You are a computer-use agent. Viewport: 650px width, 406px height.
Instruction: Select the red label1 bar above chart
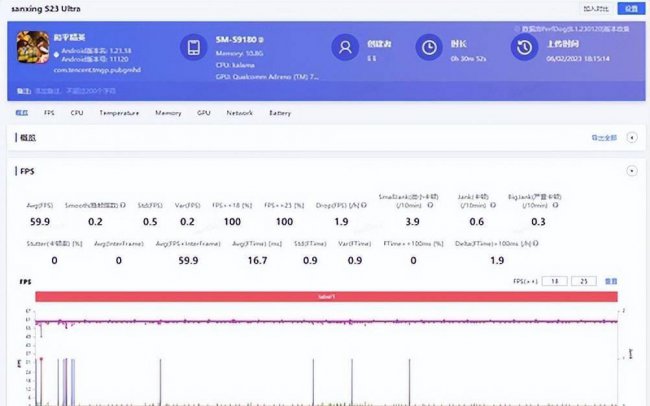[x=326, y=297]
